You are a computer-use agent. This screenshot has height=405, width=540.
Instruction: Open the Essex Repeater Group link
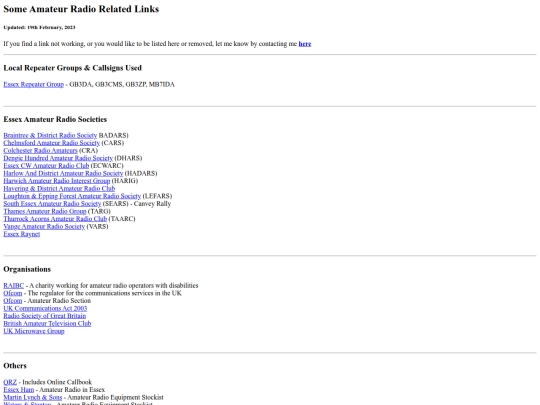tap(34, 84)
